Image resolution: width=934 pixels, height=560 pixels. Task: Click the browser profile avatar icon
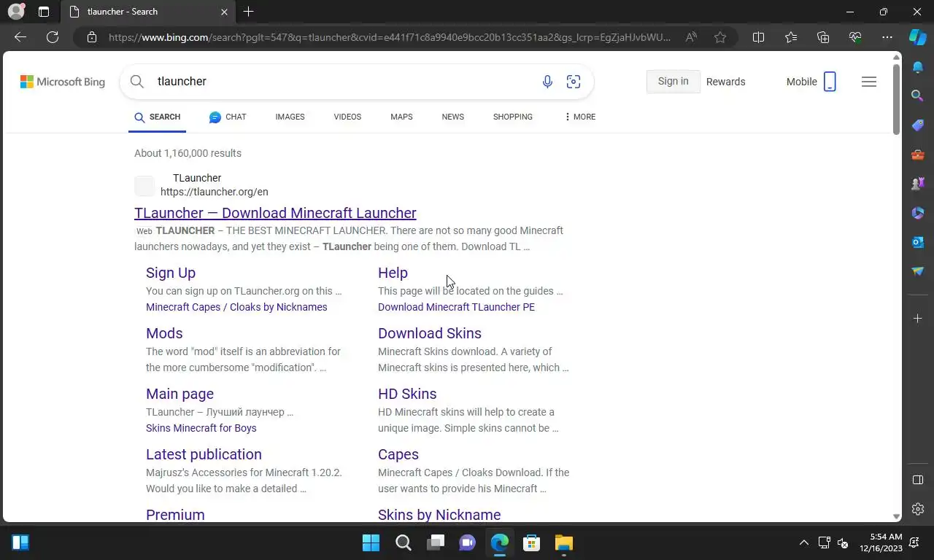(15, 12)
